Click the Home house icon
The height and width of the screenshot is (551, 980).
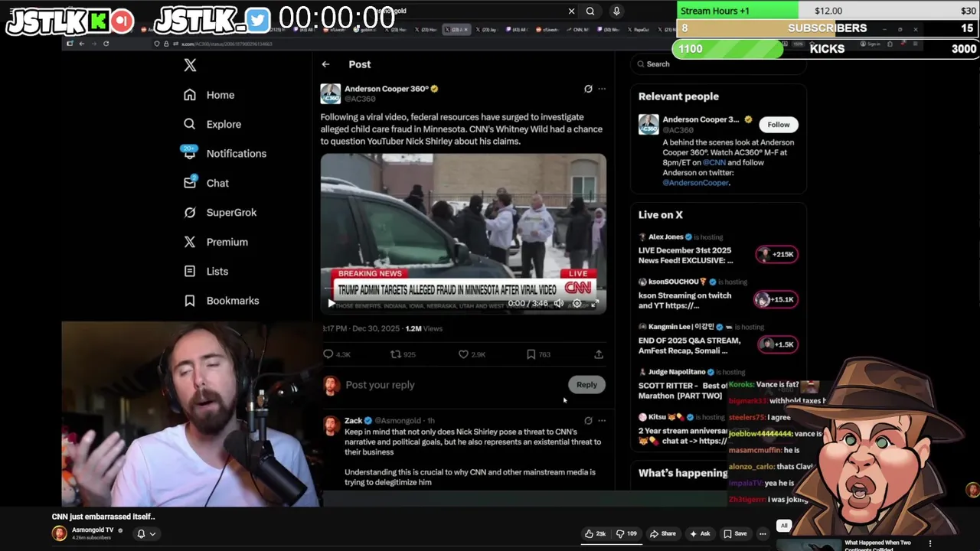click(x=190, y=95)
